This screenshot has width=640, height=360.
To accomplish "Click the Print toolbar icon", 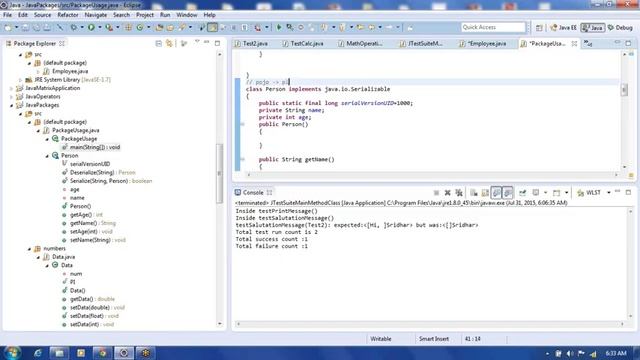I will pyautogui.click(x=47, y=27).
